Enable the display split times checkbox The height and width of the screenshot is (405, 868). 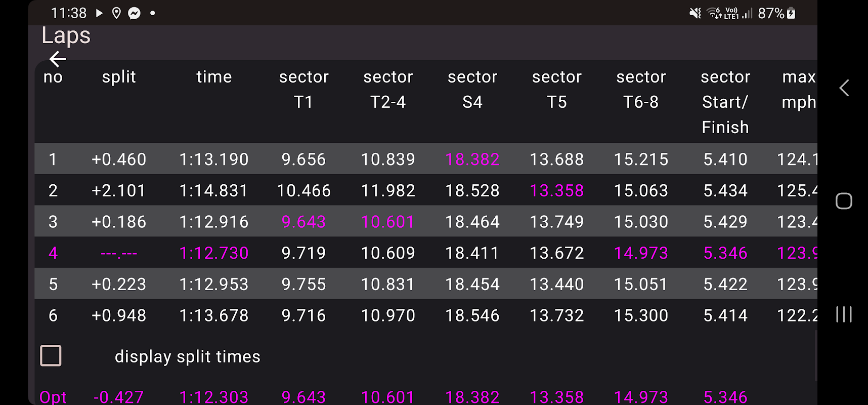click(x=51, y=356)
